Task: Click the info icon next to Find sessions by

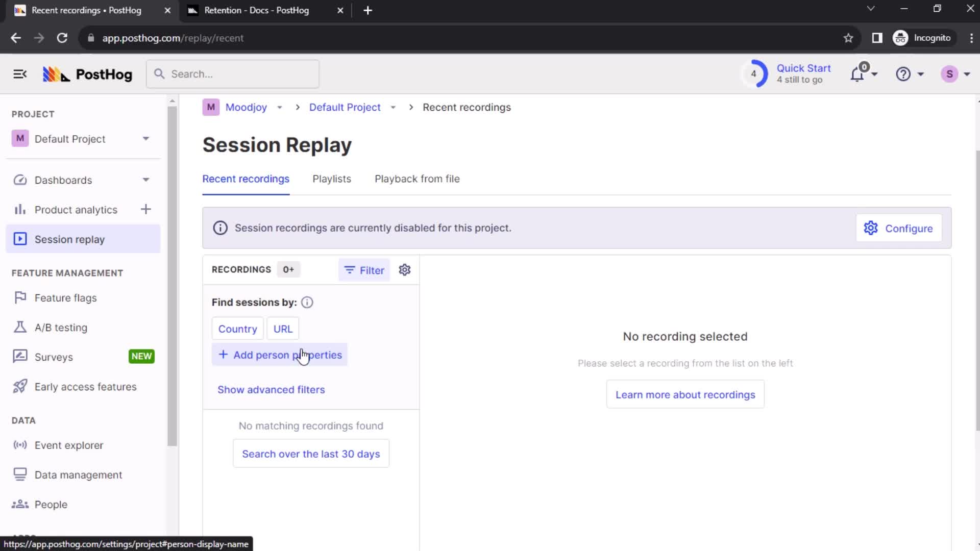Action: tap(307, 302)
